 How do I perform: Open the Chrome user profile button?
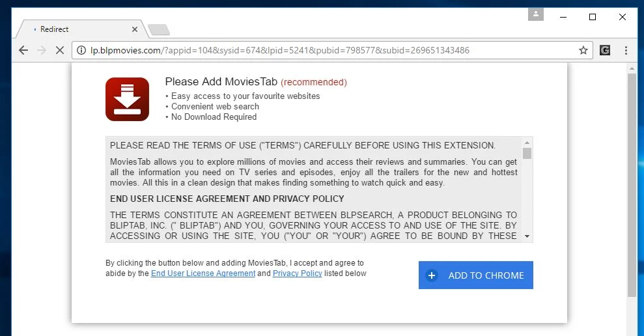(x=535, y=14)
